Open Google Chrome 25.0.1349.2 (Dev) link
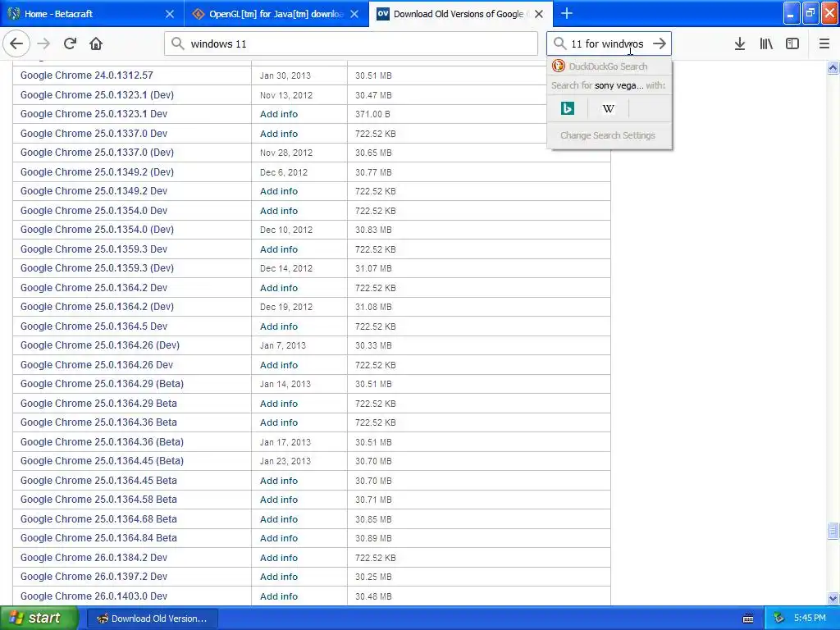The width and height of the screenshot is (840, 630). (x=97, y=172)
